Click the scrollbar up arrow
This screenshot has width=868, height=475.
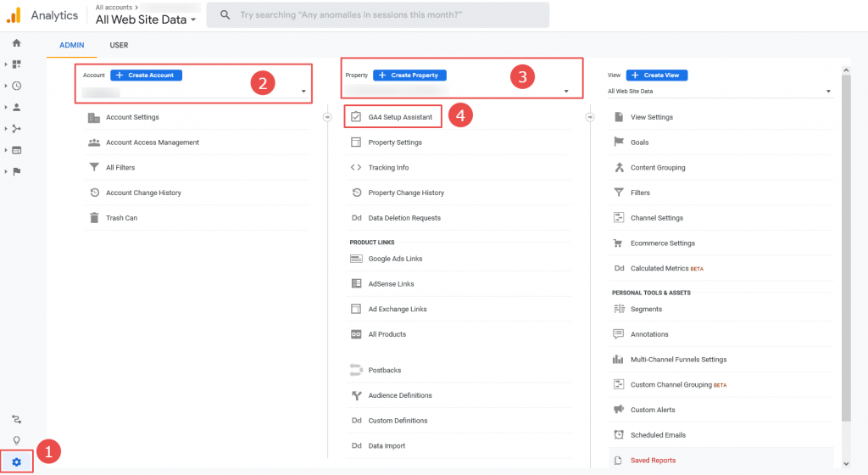pos(846,70)
